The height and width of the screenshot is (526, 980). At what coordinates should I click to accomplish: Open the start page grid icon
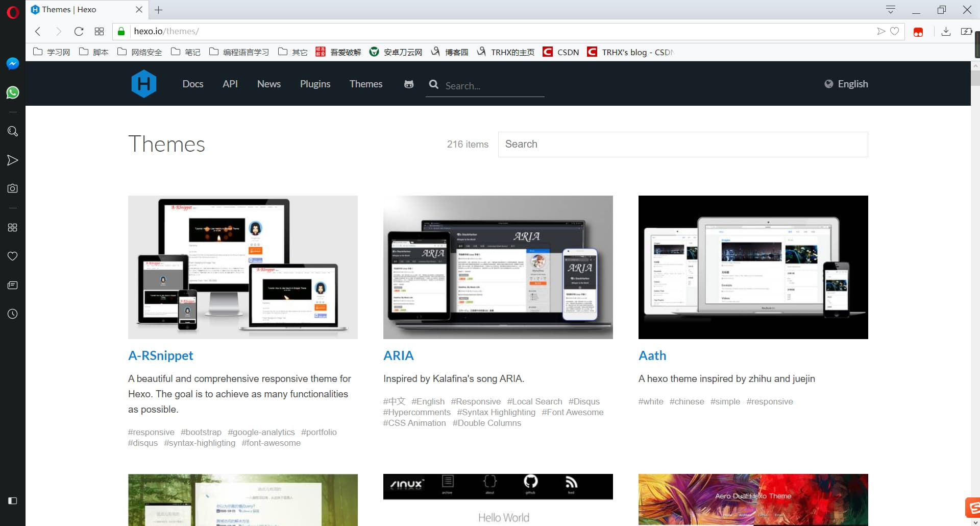pyautogui.click(x=99, y=31)
